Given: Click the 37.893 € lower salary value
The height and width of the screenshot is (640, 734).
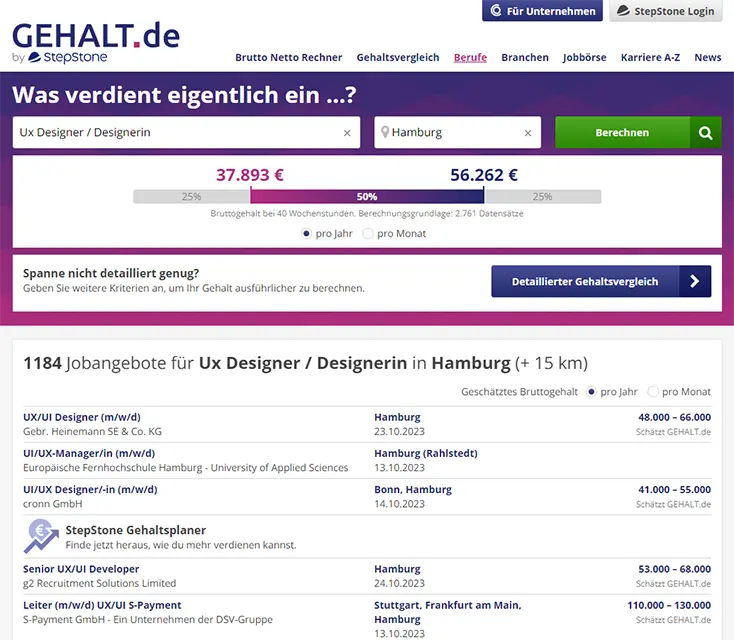Looking at the screenshot, I should coord(250,175).
